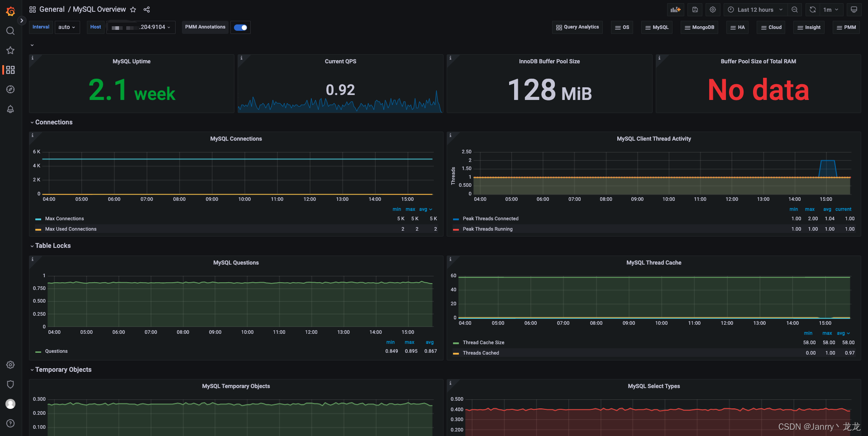This screenshot has height=436, width=868.
Task: Open the Dashboards grid icon in sidebar
Action: pyautogui.click(x=10, y=70)
